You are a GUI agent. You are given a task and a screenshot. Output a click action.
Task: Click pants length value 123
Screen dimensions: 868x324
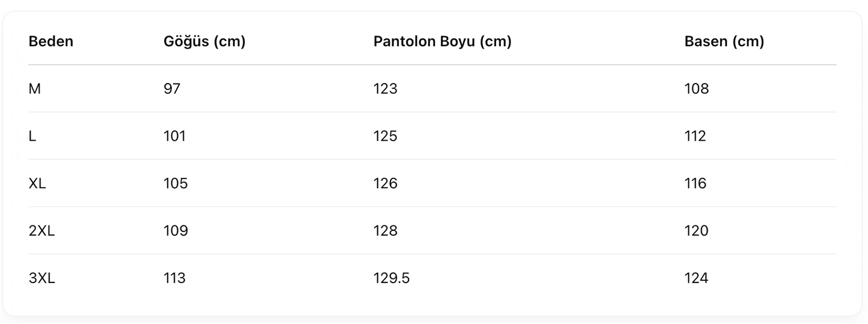pyautogui.click(x=385, y=89)
